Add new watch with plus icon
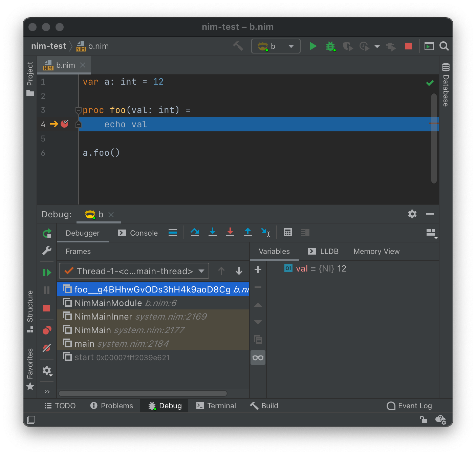 [258, 269]
